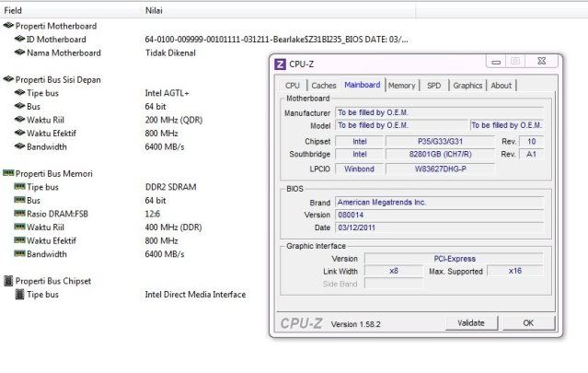Click the Max. Supported x16 field
Viewport: 588px width, 373px height.
pyautogui.click(x=515, y=271)
